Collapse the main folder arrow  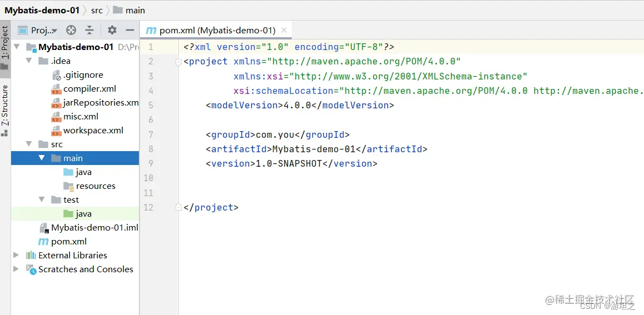pyautogui.click(x=42, y=158)
